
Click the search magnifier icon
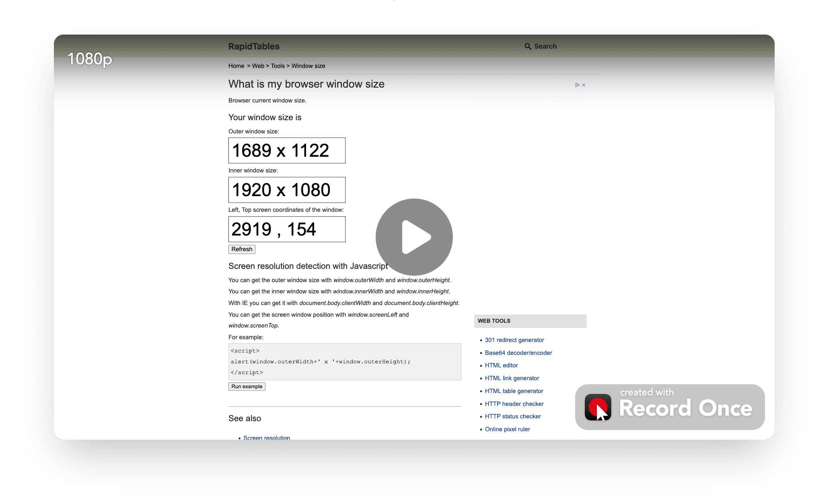(528, 47)
